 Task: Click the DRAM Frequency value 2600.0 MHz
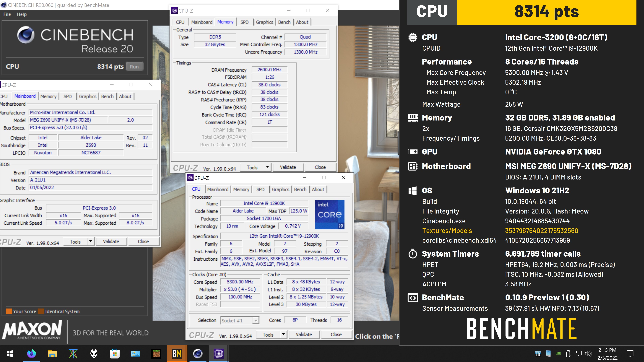[270, 70]
